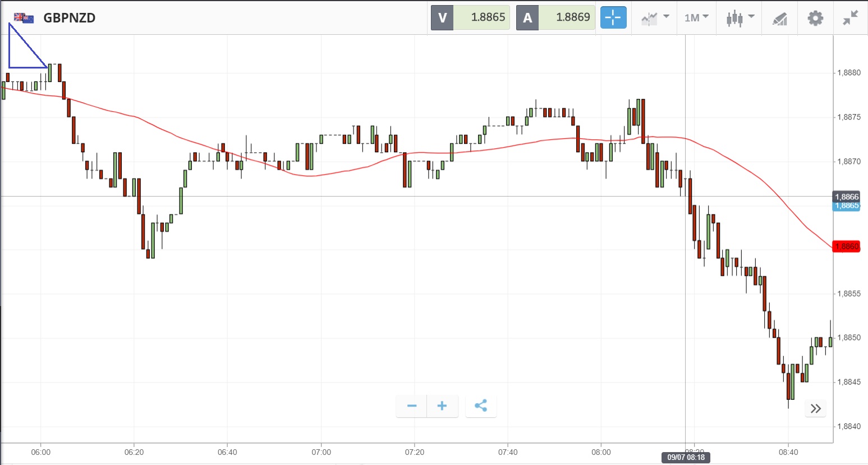Screen dimensions: 868x465
Task: Click the 09/07 08:18 time marker
Action: pos(686,458)
